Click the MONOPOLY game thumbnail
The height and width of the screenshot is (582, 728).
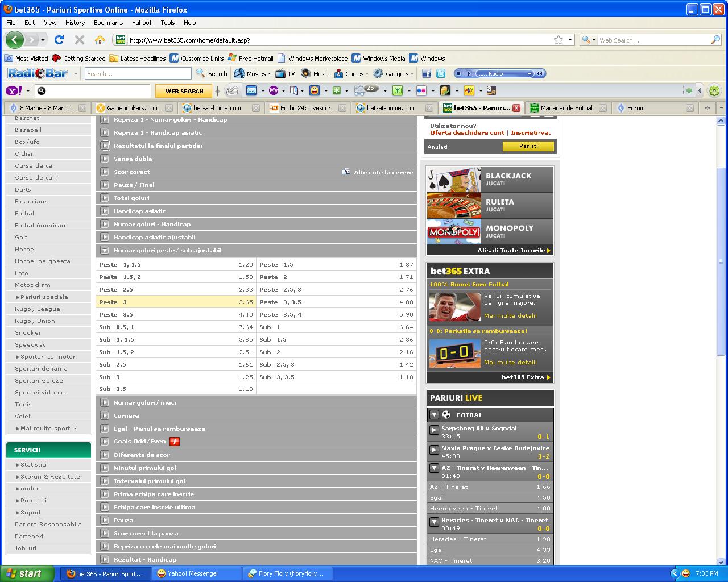click(x=454, y=232)
